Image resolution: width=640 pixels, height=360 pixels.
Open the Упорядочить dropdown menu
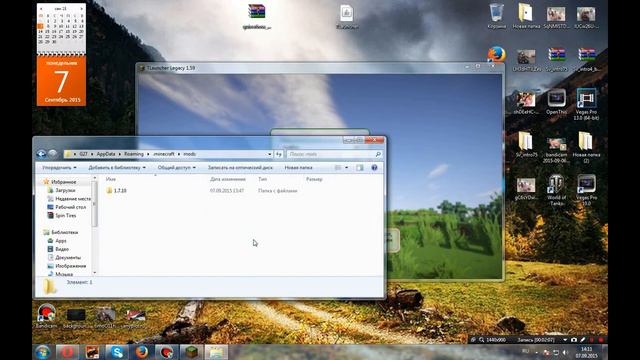(x=59, y=168)
